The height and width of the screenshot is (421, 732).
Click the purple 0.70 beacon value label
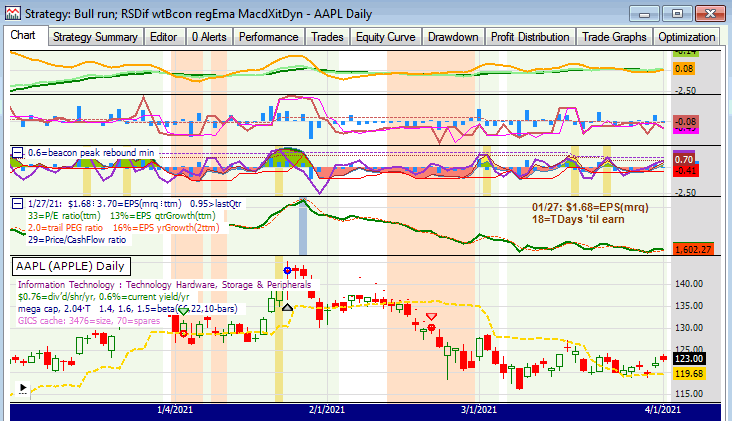tap(683, 159)
